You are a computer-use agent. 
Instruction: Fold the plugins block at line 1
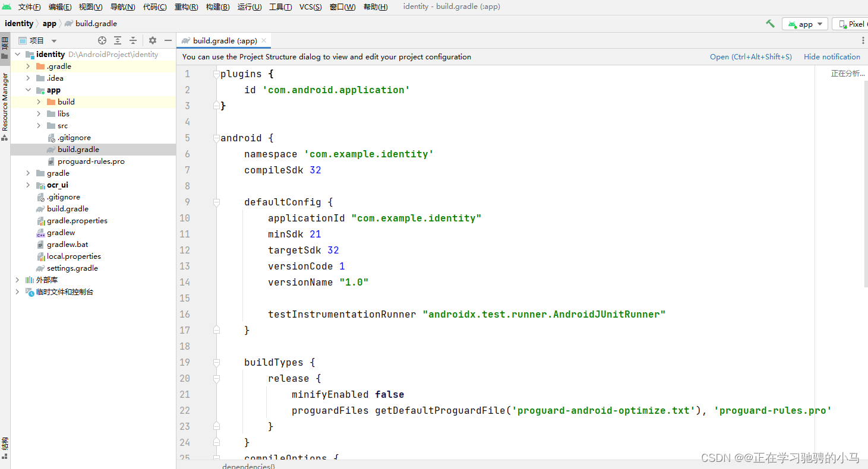216,74
